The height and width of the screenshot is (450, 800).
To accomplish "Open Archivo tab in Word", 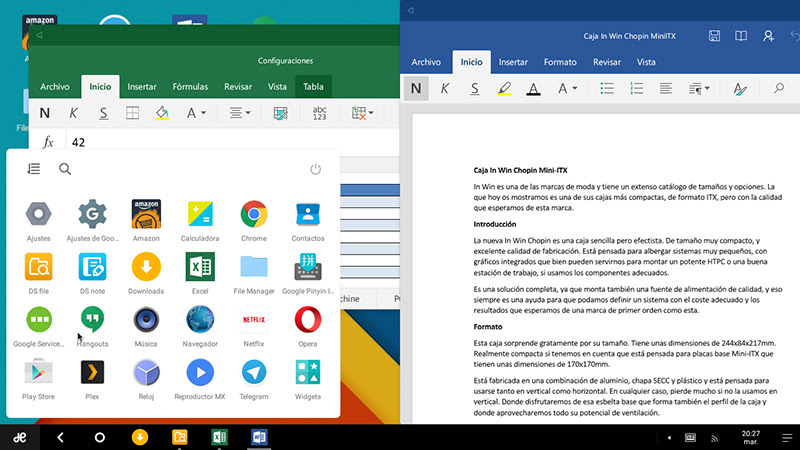I will pyautogui.click(x=426, y=62).
